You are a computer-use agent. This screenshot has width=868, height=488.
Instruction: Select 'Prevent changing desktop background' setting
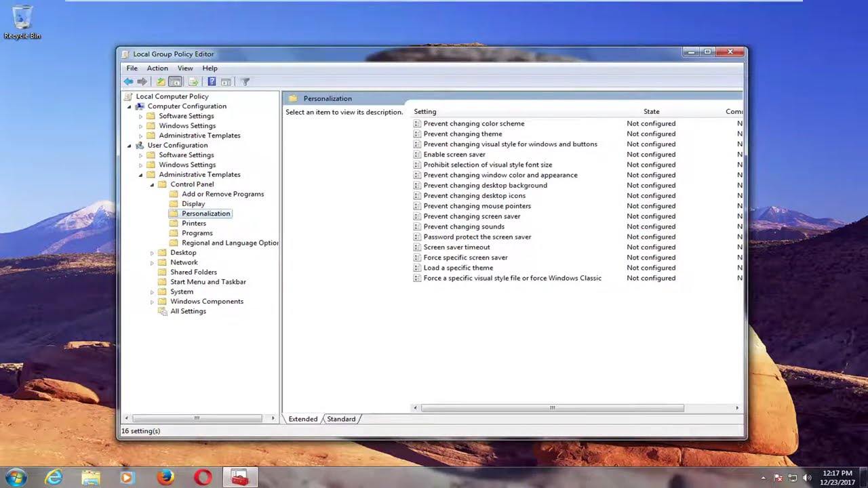pos(485,186)
